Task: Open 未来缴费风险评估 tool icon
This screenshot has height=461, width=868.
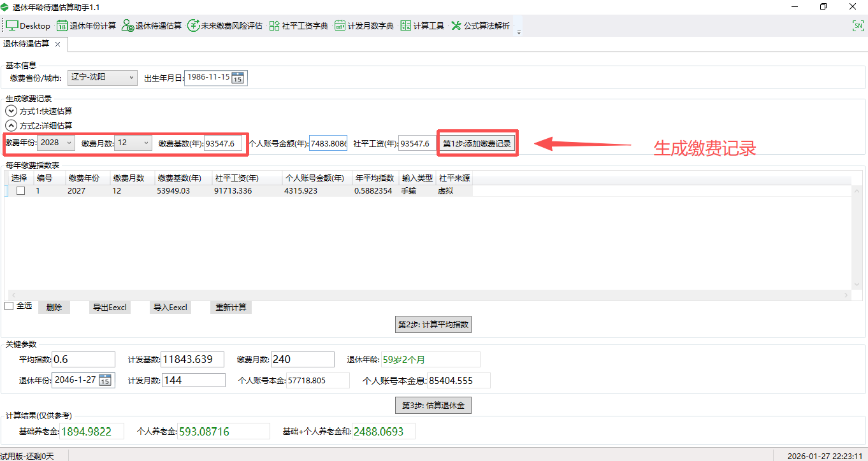Action: point(193,26)
